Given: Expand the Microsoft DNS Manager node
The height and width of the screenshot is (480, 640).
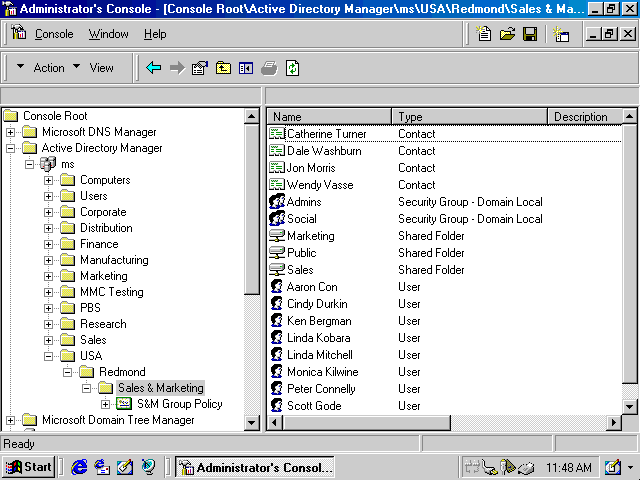Looking at the screenshot, I should [10, 132].
